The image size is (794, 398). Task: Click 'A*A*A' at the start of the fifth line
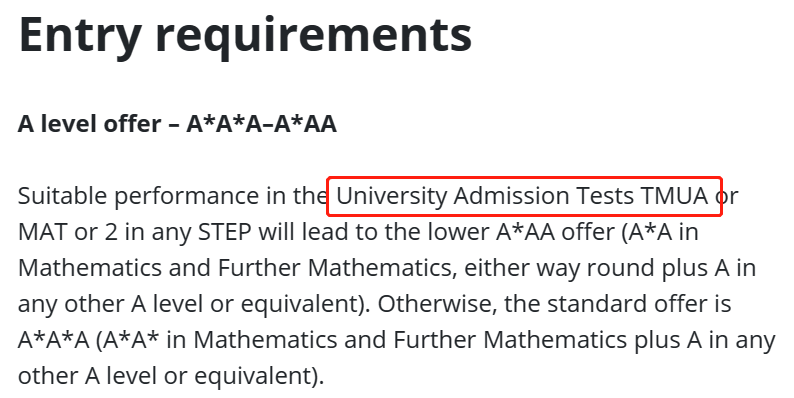[x=54, y=340]
